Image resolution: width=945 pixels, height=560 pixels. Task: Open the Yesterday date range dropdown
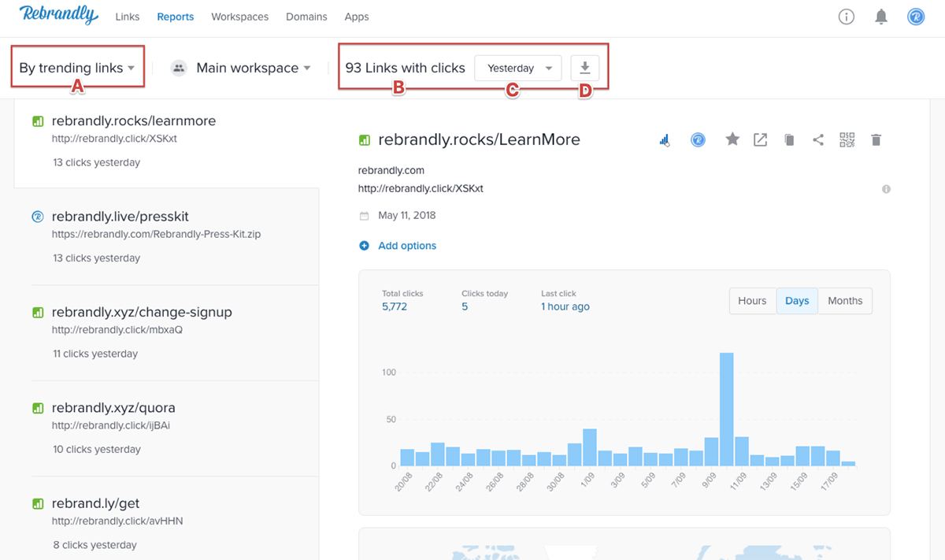pyautogui.click(x=518, y=68)
